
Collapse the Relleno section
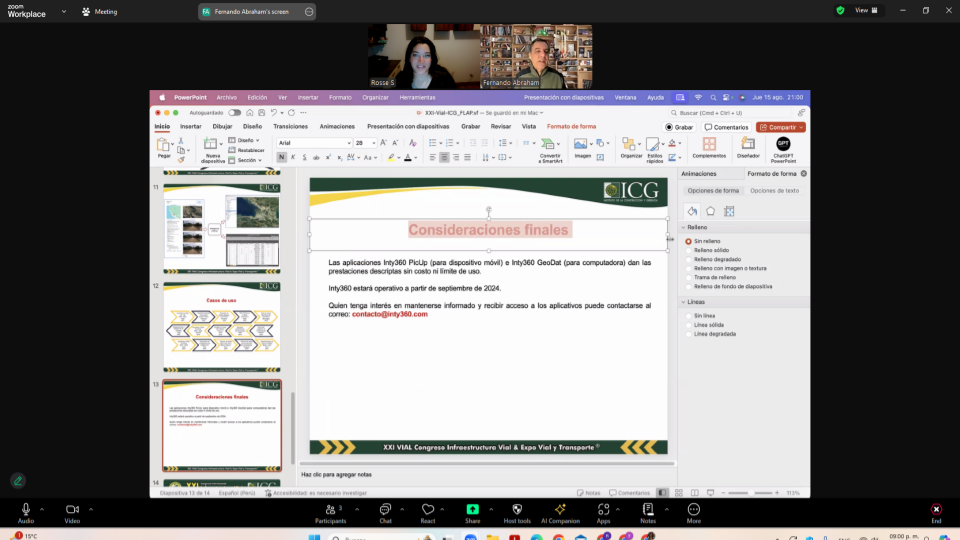pos(684,227)
